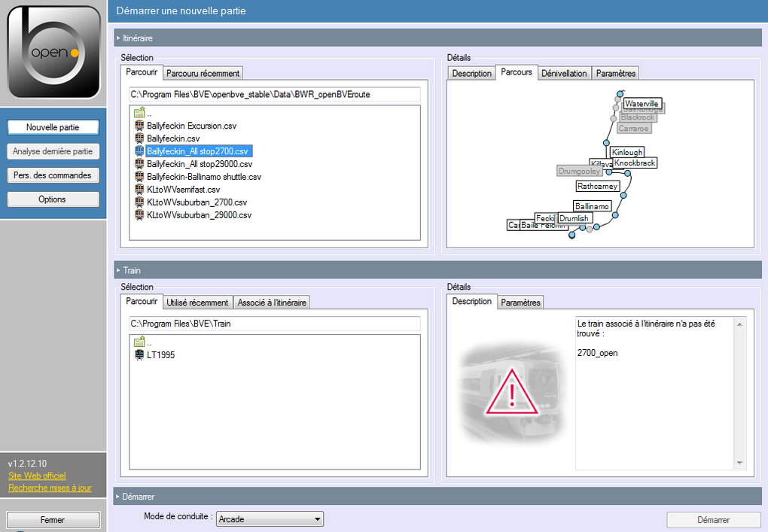This screenshot has width=768, height=532.
Task: Click the train folder path field
Action: pyautogui.click(x=275, y=324)
